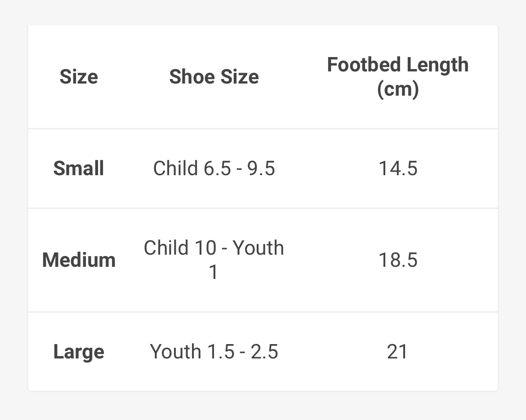
Task: Click the Size column header
Action: 79,77
